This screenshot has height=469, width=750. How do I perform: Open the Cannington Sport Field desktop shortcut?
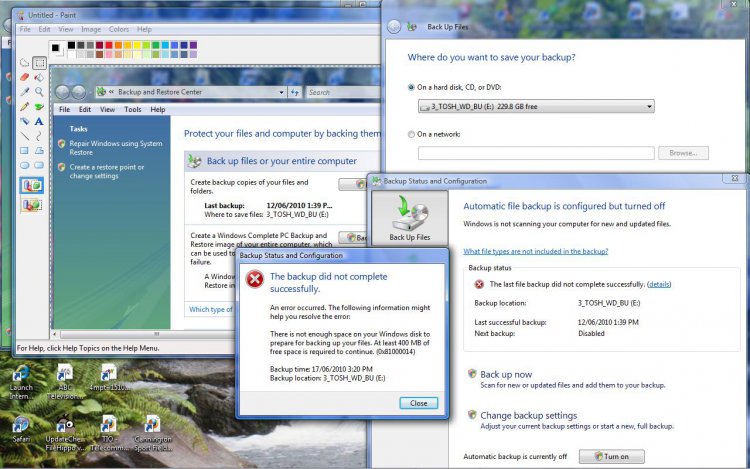pos(153,434)
